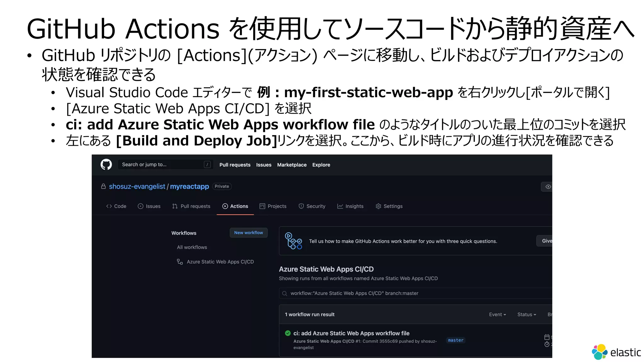Screen dimensions: 644x362
Task: Open the myreactapp repository link
Action: click(x=189, y=186)
